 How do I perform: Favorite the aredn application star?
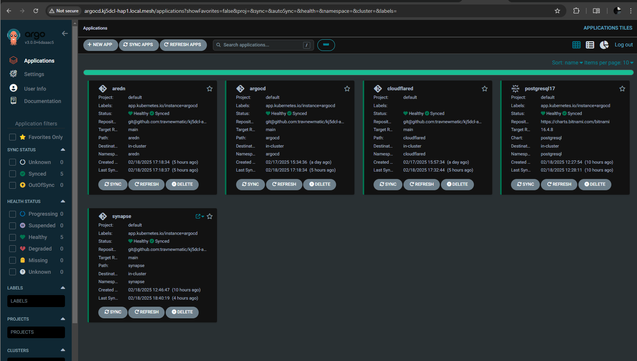click(x=210, y=89)
